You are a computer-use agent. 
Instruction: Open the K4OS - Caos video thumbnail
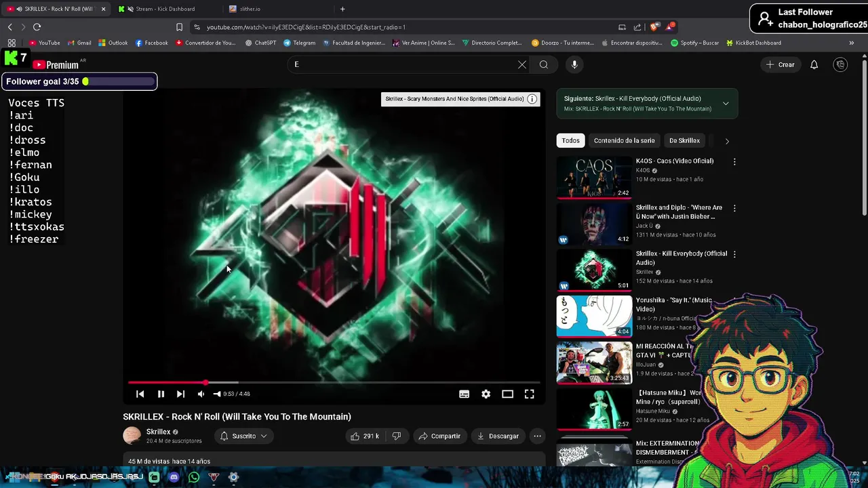click(x=594, y=178)
